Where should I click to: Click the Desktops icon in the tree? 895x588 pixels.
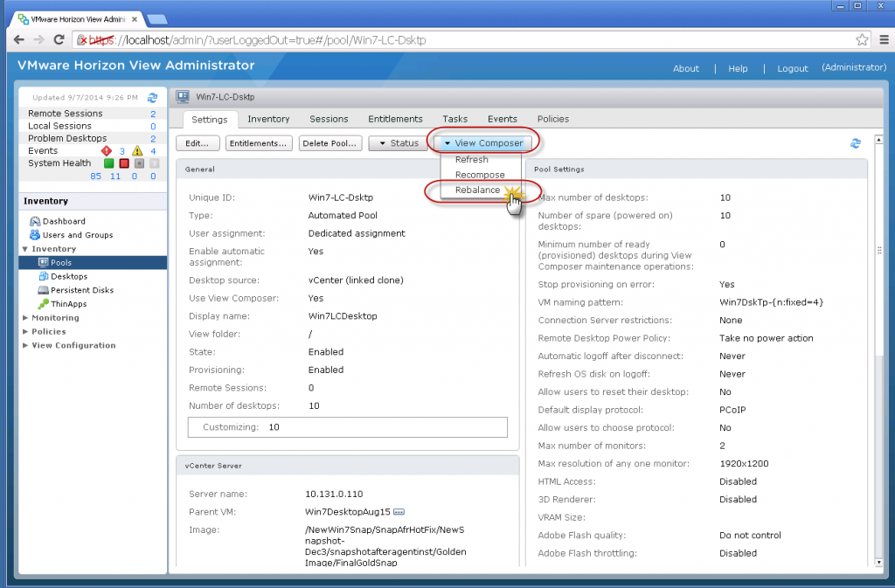pos(44,276)
